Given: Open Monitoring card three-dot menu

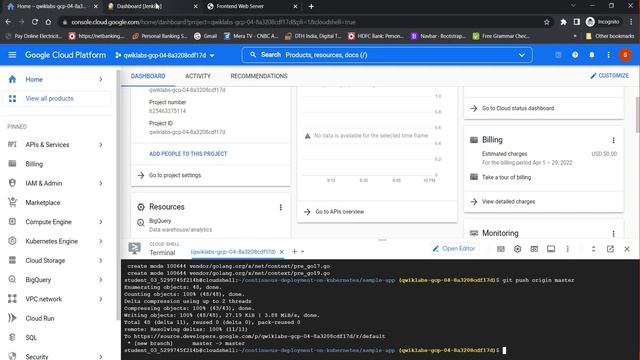Looking at the screenshot, I should 613,233.
